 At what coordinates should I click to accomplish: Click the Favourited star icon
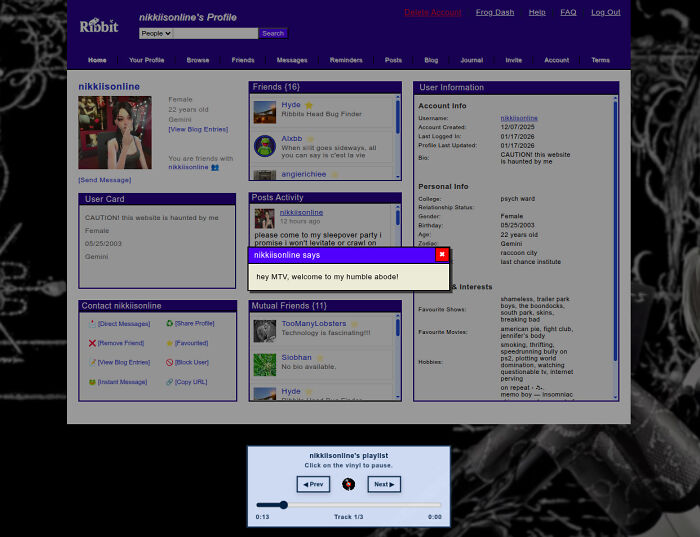169,343
